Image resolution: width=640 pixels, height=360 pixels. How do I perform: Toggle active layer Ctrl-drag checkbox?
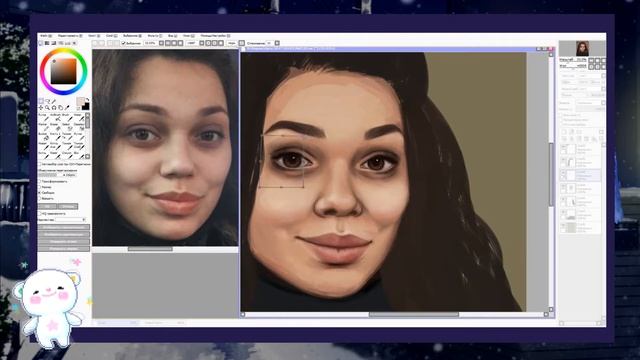pos(40,164)
